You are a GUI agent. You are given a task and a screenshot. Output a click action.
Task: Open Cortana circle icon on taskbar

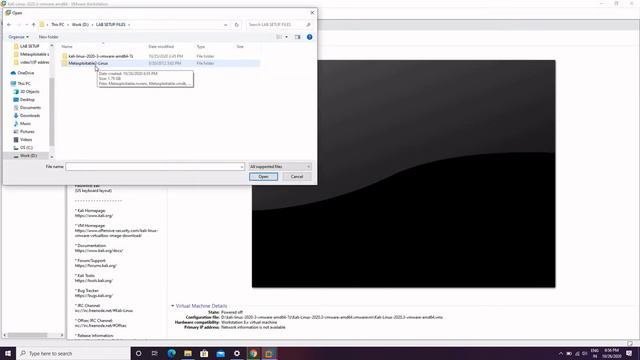tap(138, 353)
